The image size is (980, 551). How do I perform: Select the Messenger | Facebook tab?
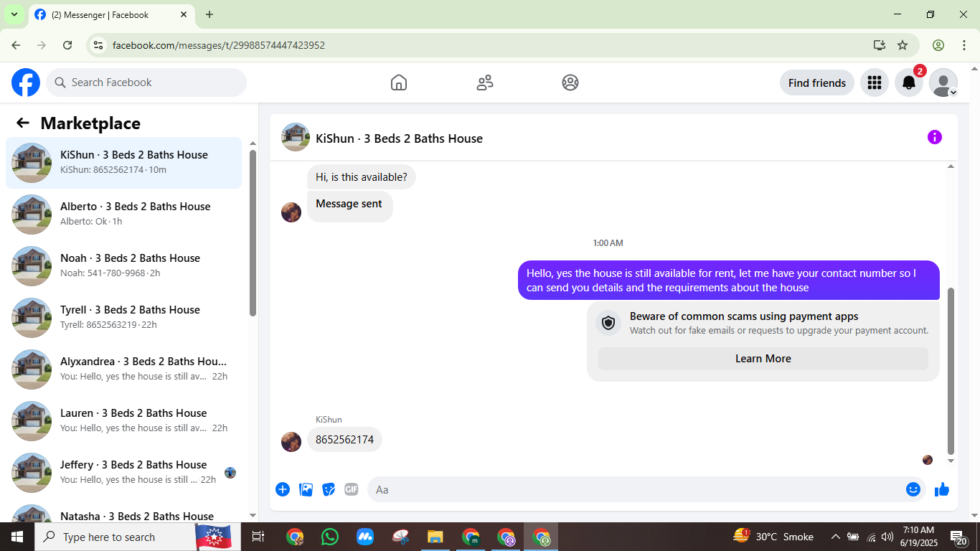[x=111, y=14]
